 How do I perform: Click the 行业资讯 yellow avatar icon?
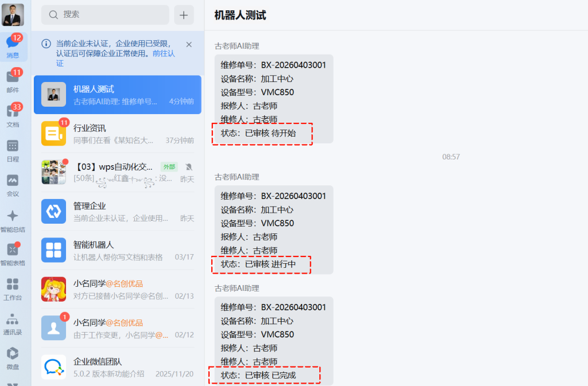(x=53, y=134)
